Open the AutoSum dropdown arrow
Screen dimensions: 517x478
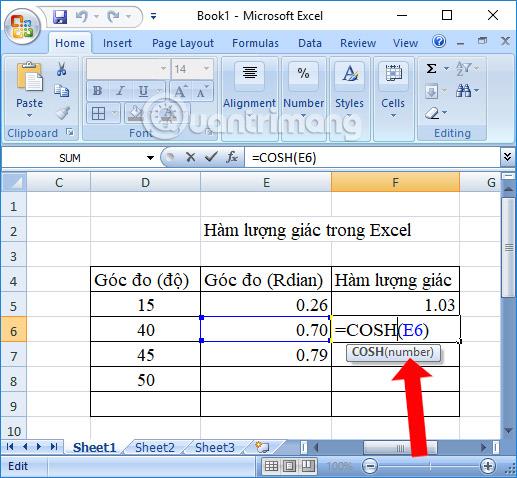[446, 69]
